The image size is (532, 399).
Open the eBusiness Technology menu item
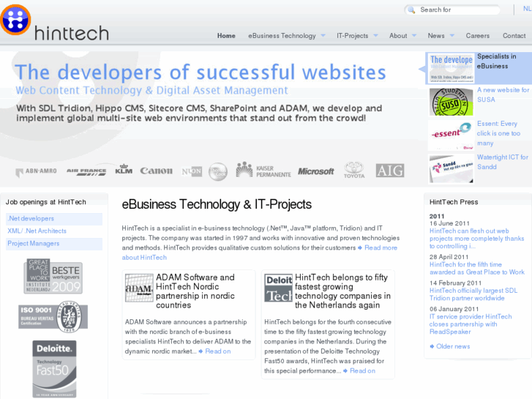[282, 36]
